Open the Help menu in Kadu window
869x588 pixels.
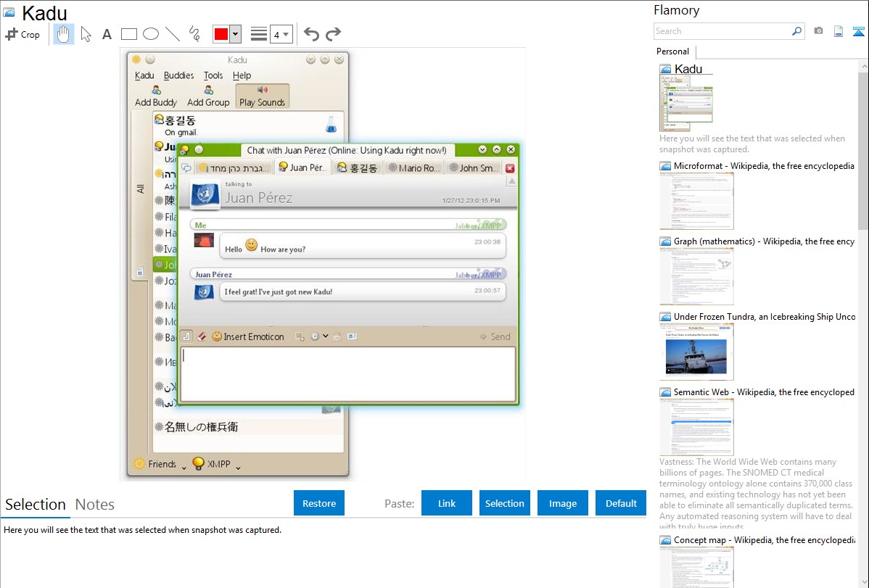click(x=242, y=75)
